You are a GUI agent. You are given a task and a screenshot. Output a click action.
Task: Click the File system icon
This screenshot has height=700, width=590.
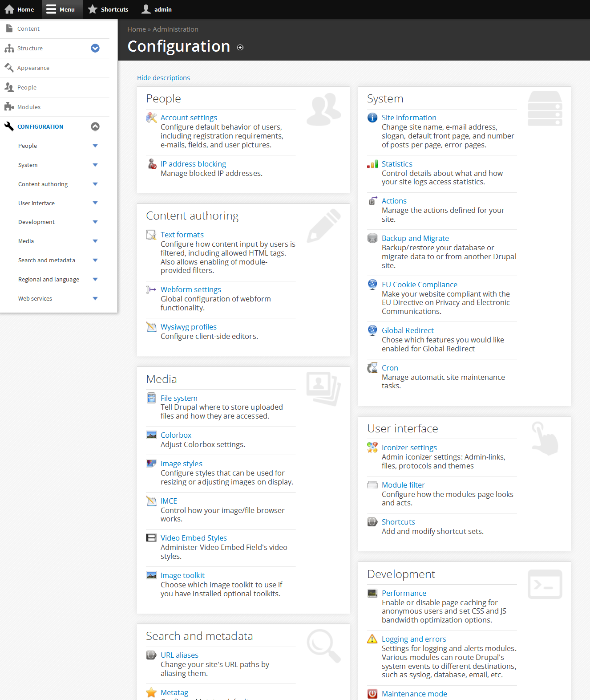point(151,398)
